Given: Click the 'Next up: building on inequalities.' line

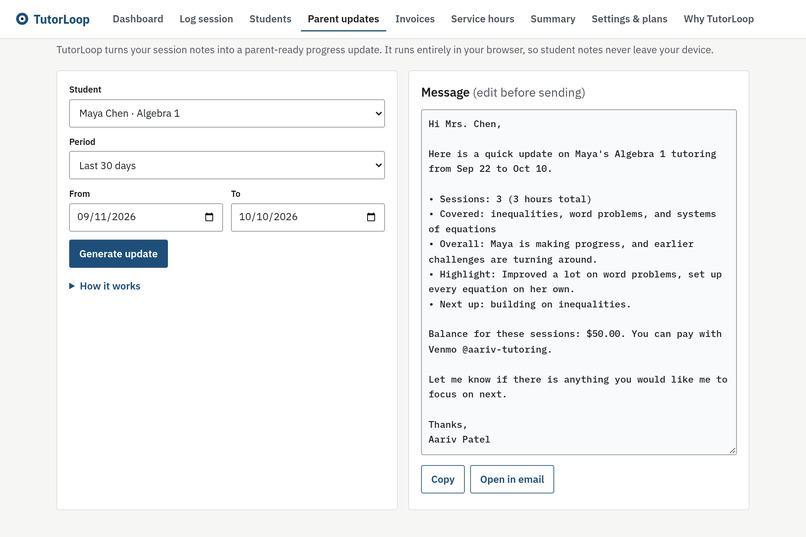Looking at the screenshot, I should tap(529, 304).
